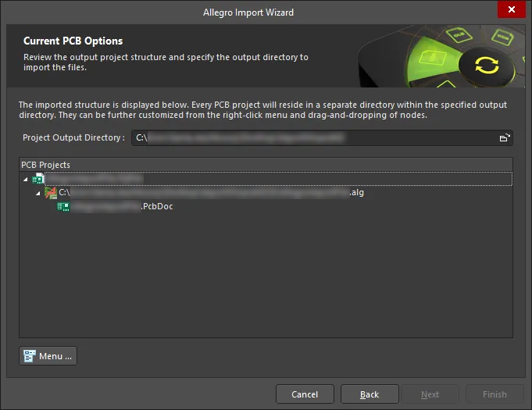Image resolution: width=532 pixels, height=410 pixels.
Task: Browse for the project output directory folder icon
Action: (x=505, y=137)
